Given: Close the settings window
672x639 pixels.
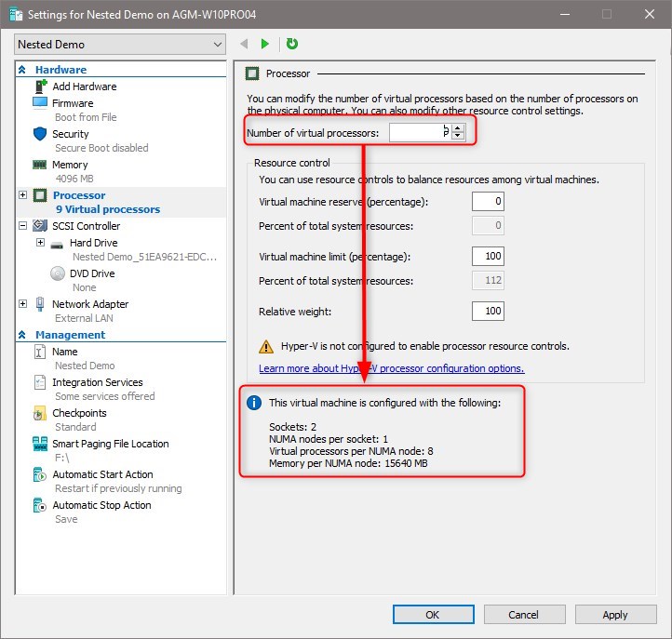Looking at the screenshot, I should (650, 14).
